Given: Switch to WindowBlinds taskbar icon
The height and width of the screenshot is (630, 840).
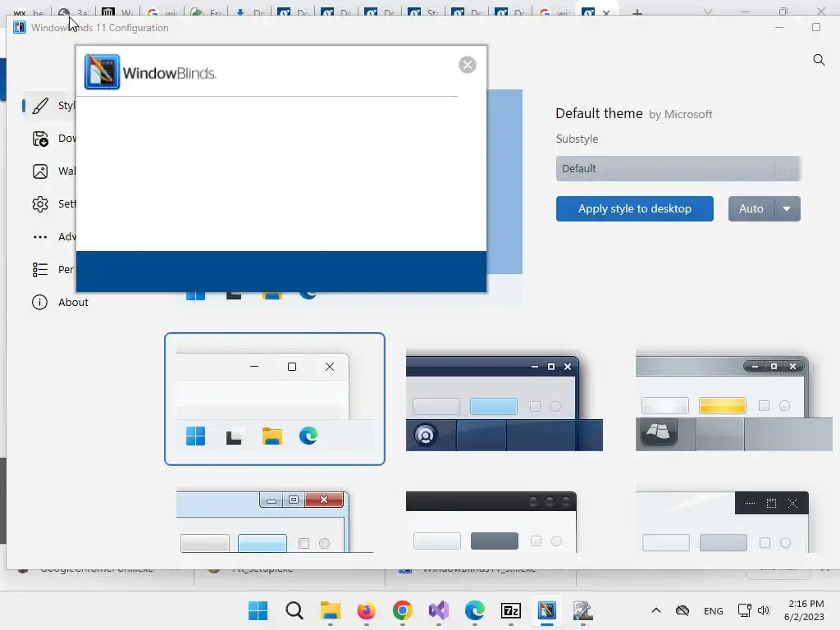Looking at the screenshot, I should click(x=547, y=610).
